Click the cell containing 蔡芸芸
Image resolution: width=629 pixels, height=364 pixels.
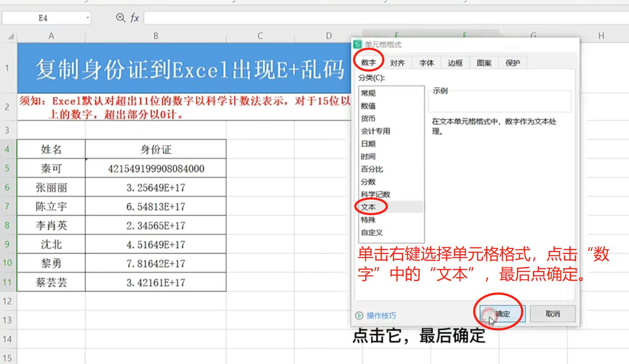click(x=51, y=282)
